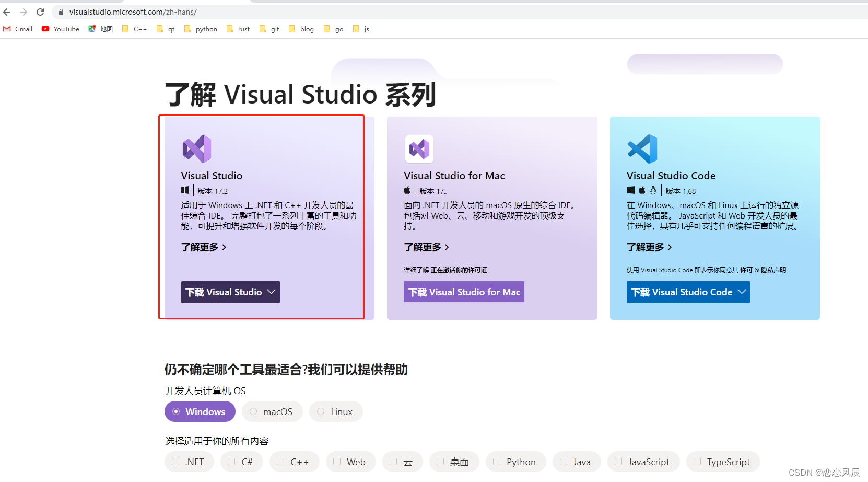868x482 pixels.
Task: Open the go bookmark folder
Action: tap(334, 29)
